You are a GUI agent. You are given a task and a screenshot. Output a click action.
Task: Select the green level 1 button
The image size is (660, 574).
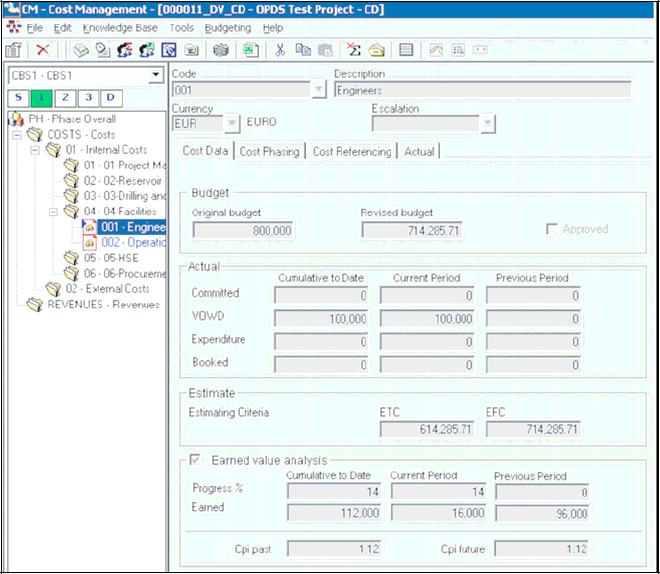click(x=41, y=98)
